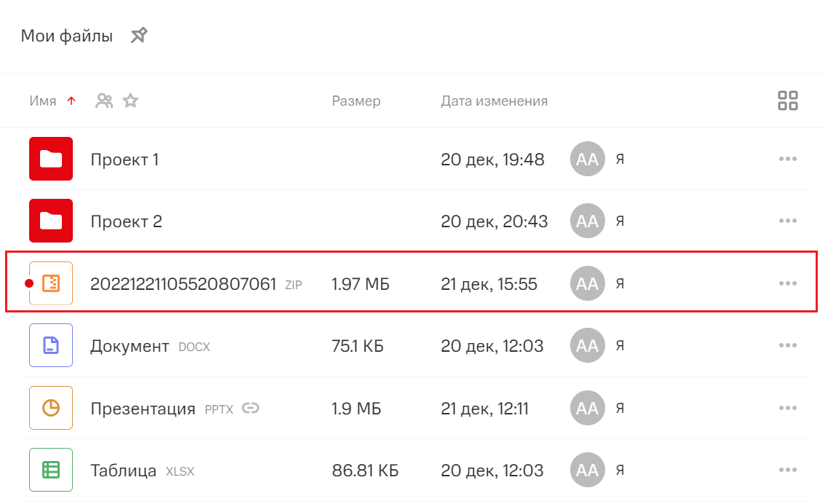Click the Презентация PPTX file icon
The image size is (828, 504).
point(51,409)
